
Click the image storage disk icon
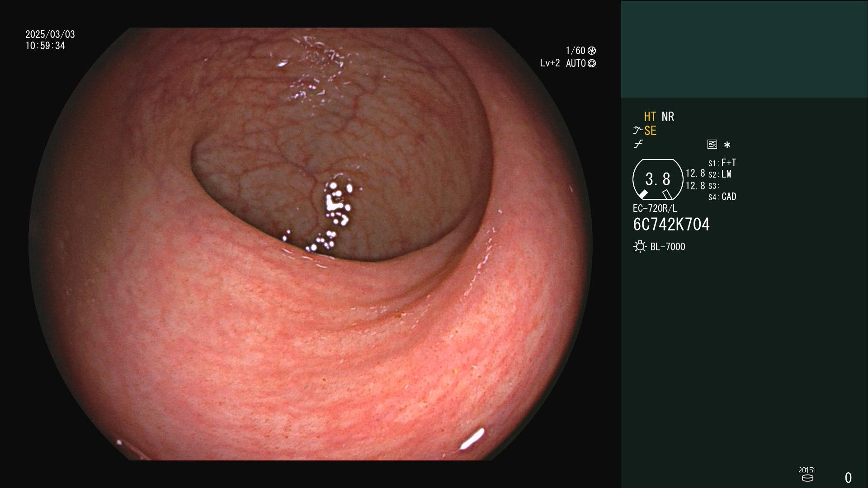pos(807,478)
